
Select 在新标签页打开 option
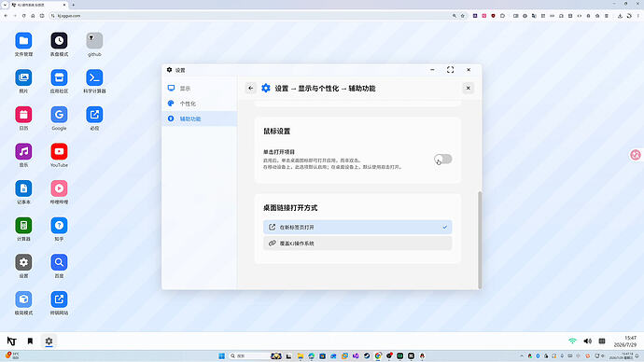tap(357, 227)
